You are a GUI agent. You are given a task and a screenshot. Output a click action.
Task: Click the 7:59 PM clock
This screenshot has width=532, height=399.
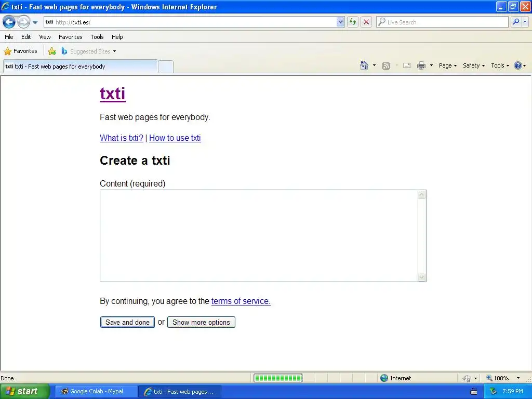[x=513, y=392]
